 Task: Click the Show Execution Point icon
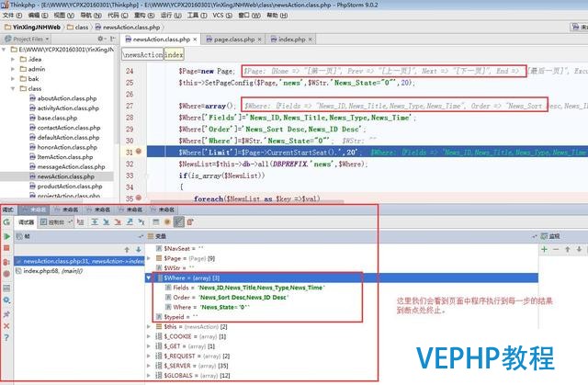click(x=80, y=222)
